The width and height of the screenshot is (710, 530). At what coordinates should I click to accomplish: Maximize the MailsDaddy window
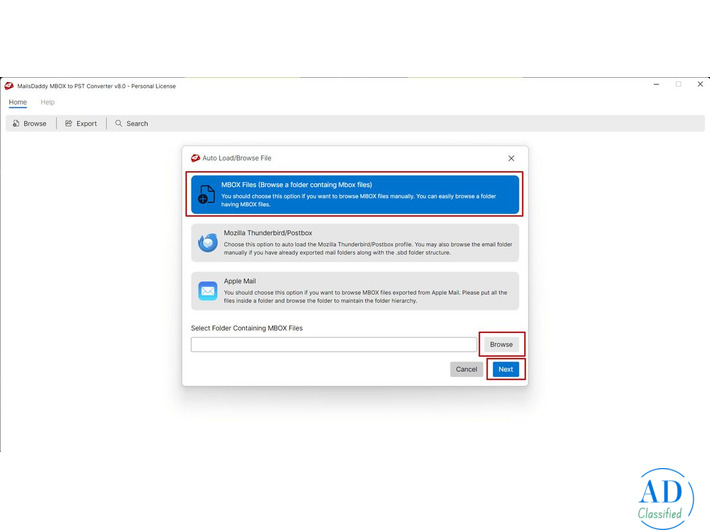point(678,84)
